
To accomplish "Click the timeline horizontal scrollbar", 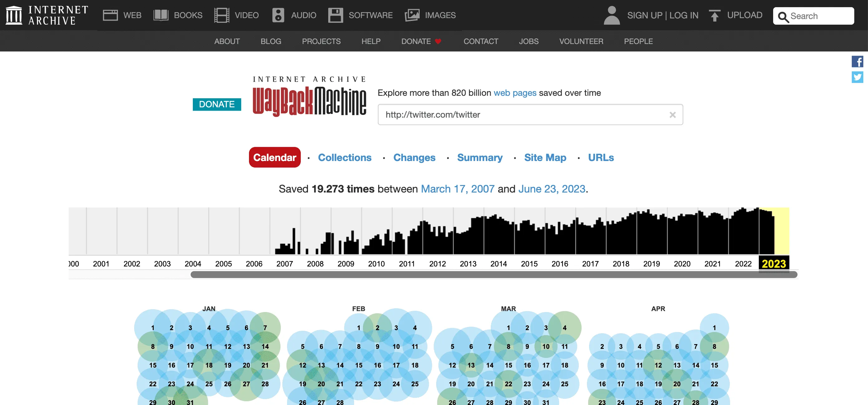I will (x=493, y=275).
